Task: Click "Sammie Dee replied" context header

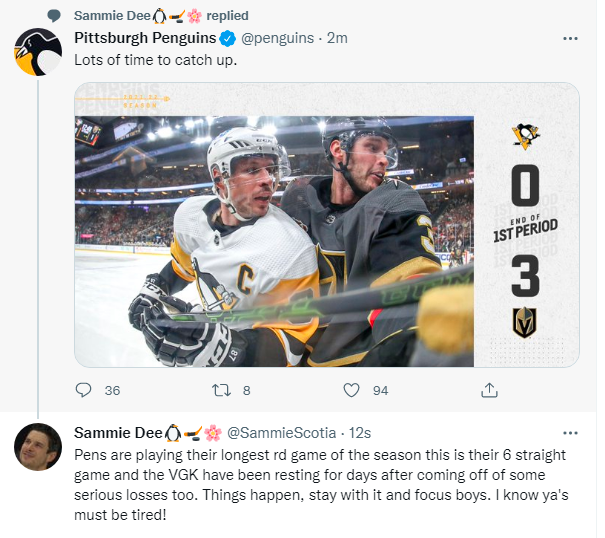Action: tap(161, 16)
